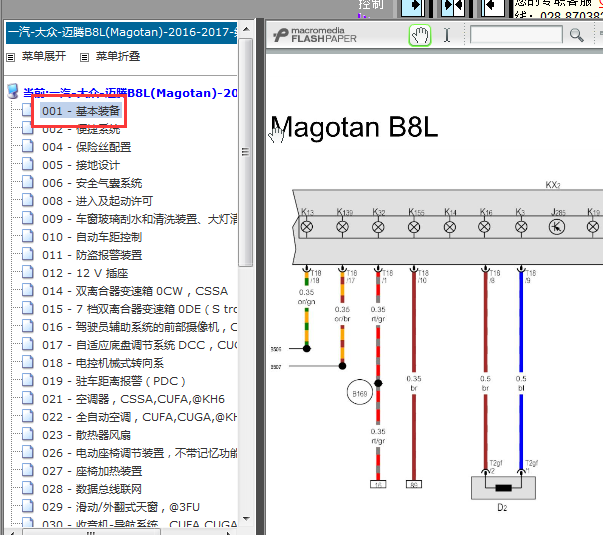Open 022 - 全自动空调

pos(139,417)
